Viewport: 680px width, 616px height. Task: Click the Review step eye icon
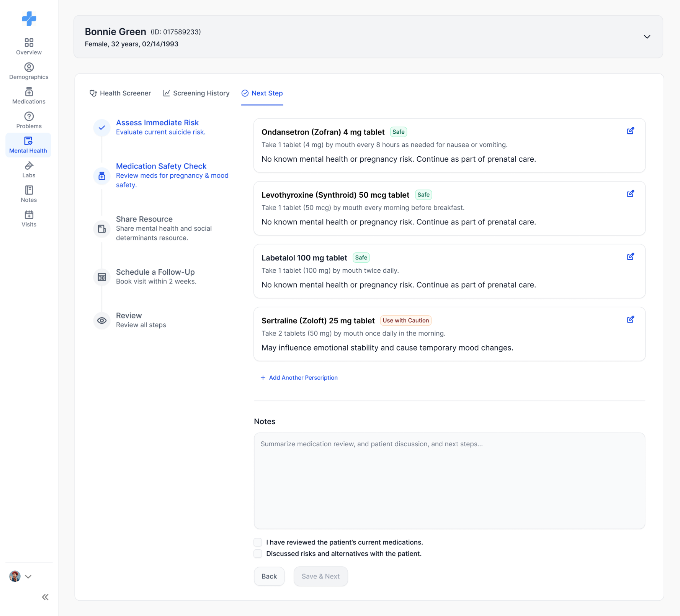coord(102,321)
